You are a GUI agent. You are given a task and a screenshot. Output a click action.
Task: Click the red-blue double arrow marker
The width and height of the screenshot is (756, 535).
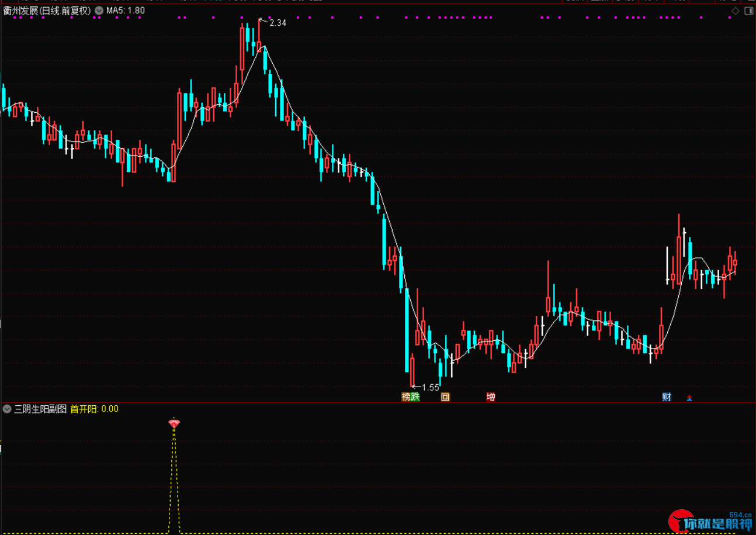[689, 398]
